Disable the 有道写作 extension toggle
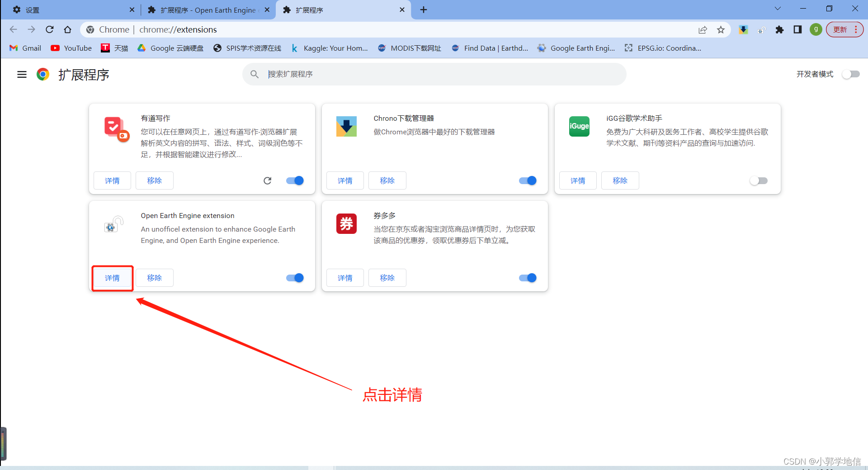 click(294, 180)
